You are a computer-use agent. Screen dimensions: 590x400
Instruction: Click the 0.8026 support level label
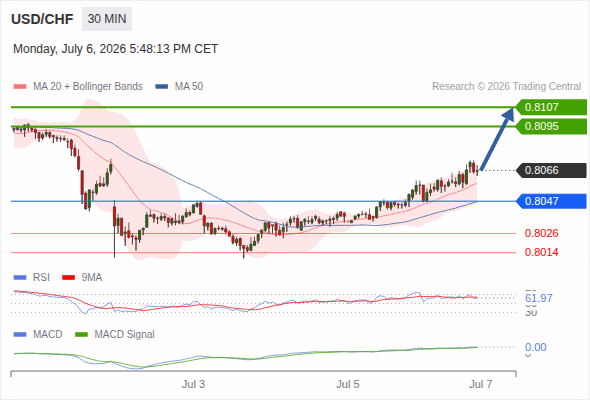pyautogui.click(x=541, y=233)
